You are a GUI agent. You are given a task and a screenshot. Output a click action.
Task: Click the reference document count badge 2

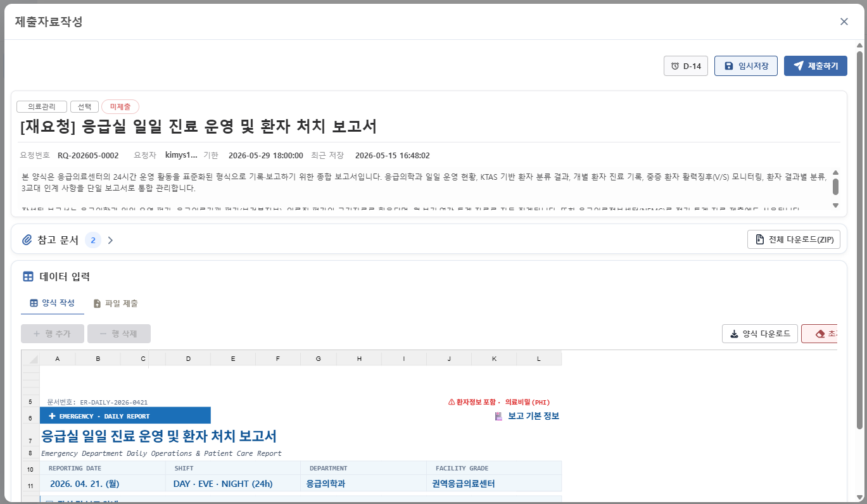[92, 240]
